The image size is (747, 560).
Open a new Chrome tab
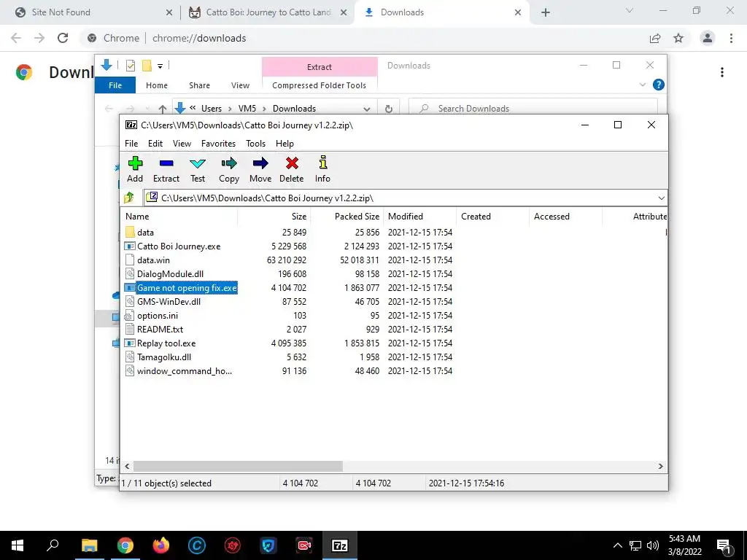coord(546,12)
